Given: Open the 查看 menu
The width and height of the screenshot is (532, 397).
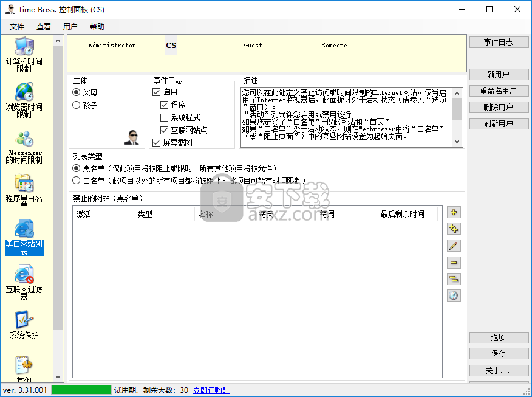Looking at the screenshot, I should [x=44, y=27].
